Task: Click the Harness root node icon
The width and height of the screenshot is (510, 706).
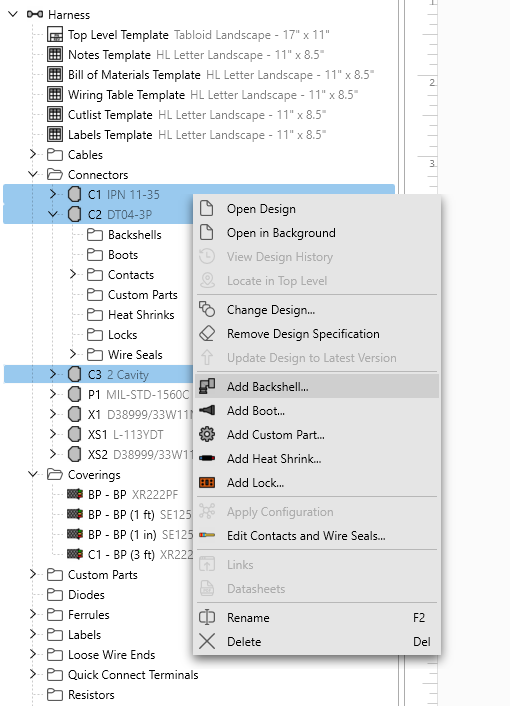Action: click(35, 14)
